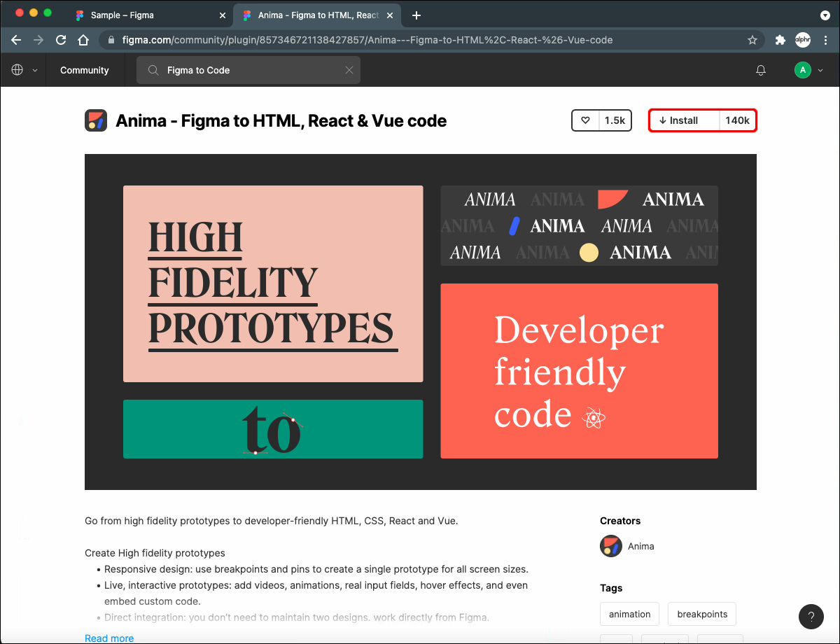Click the Anima plugin logo icon

pos(96,120)
